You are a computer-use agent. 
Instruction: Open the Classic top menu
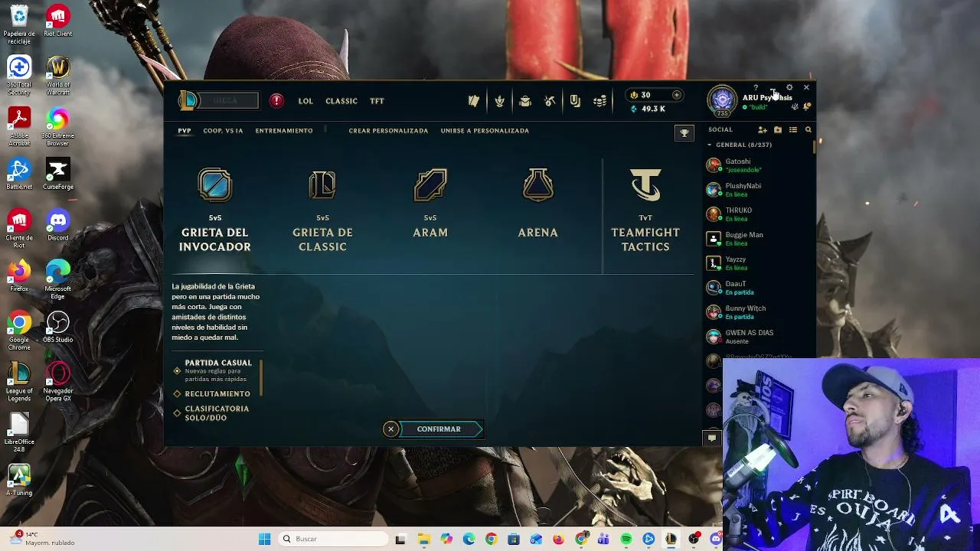[341, 101]
